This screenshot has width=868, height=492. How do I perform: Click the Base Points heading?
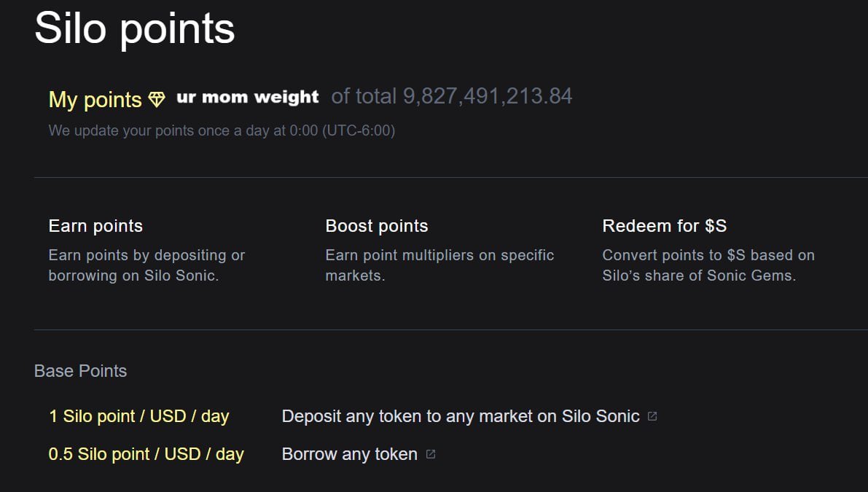(x=80, y=371)
